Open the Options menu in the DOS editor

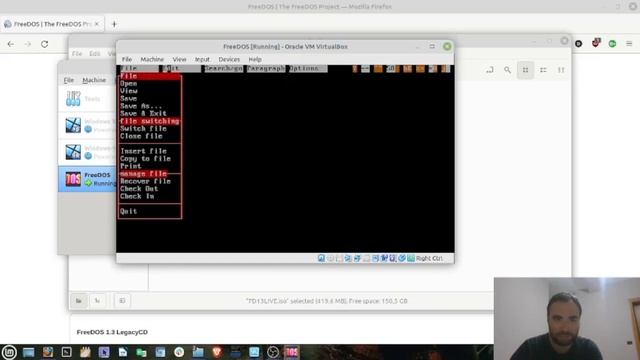pos(304,68)
